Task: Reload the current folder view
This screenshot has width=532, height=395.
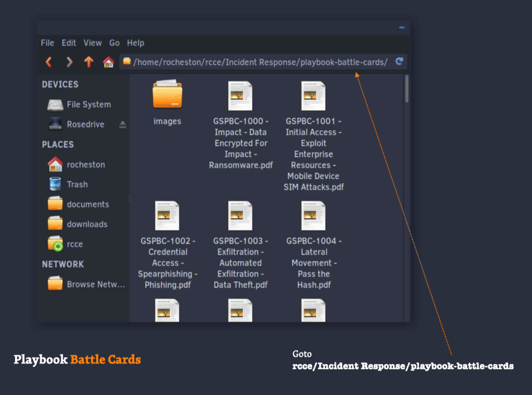Action: [399, 62]
